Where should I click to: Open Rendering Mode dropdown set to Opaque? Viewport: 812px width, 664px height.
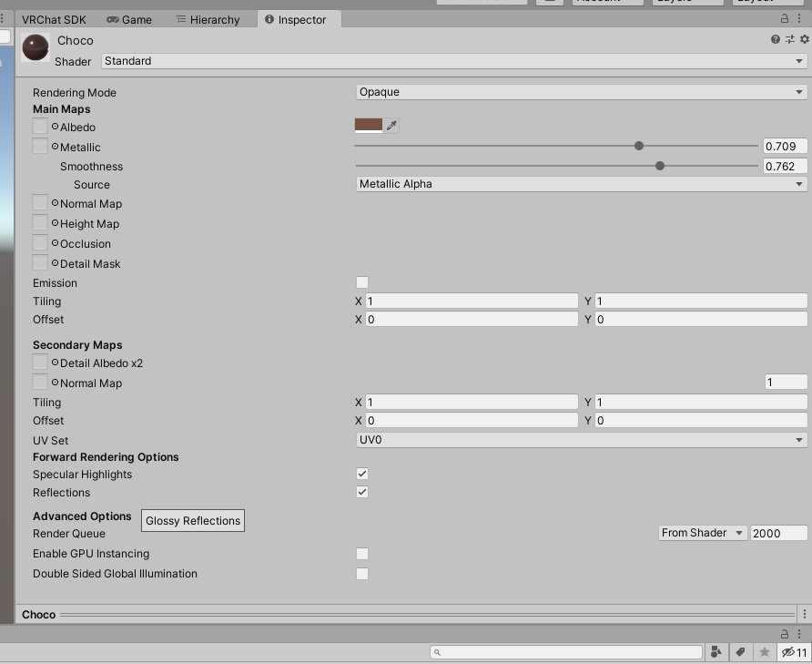[582, 92]
